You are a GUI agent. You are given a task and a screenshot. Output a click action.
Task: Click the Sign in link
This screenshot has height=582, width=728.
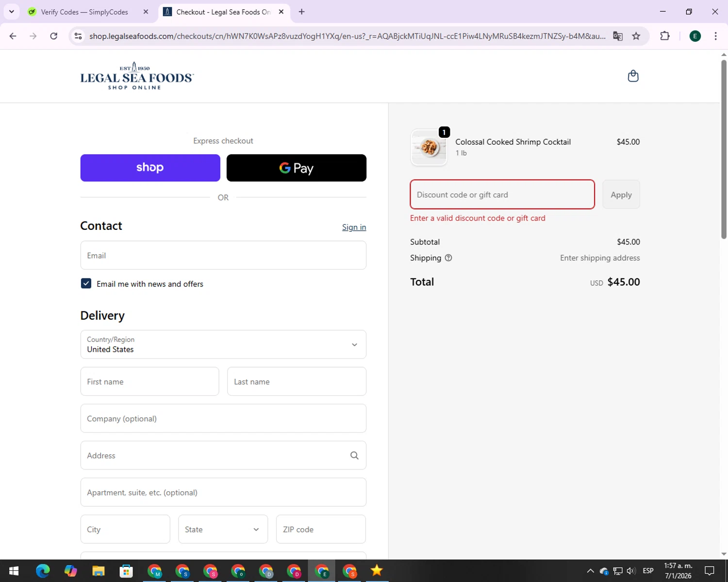click(354, 227)
